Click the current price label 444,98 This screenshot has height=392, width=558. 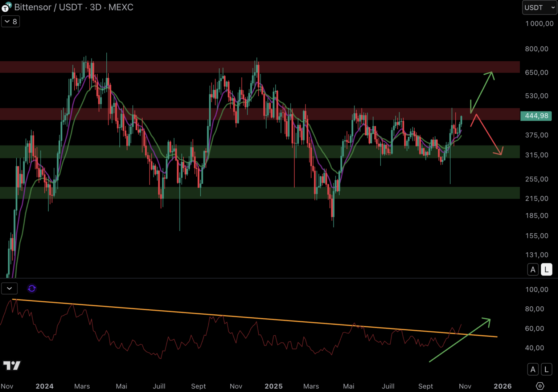coord(536,116)
